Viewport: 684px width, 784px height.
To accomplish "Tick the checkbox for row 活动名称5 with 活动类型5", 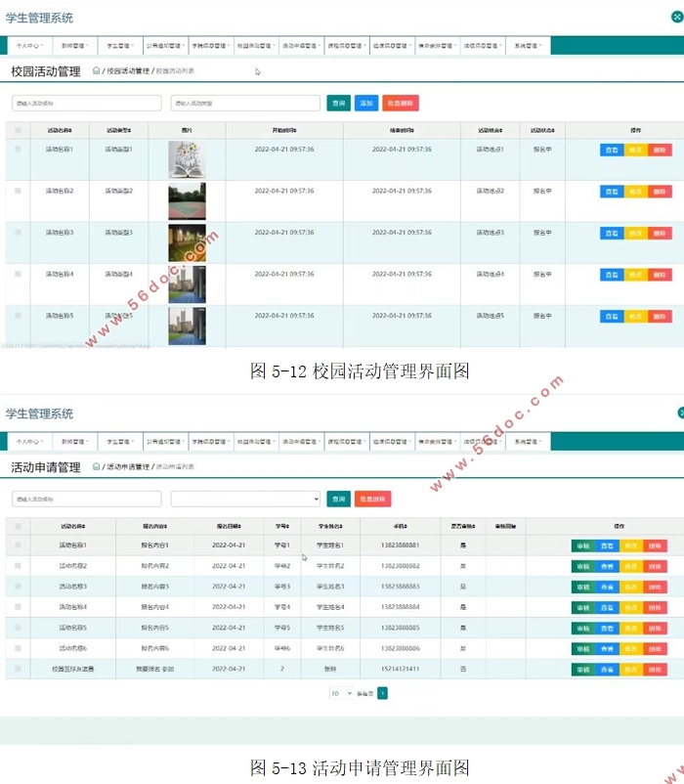I will pos(18,316).
